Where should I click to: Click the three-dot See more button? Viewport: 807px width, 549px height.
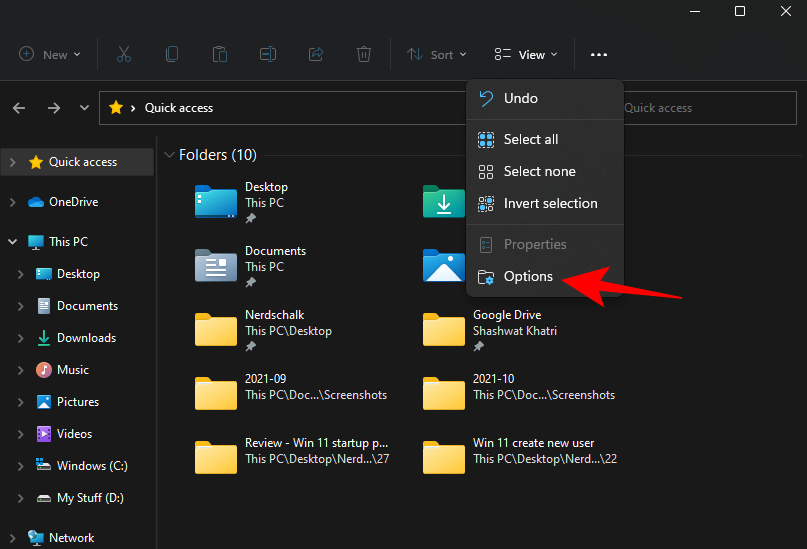click(x=599, y=55)
